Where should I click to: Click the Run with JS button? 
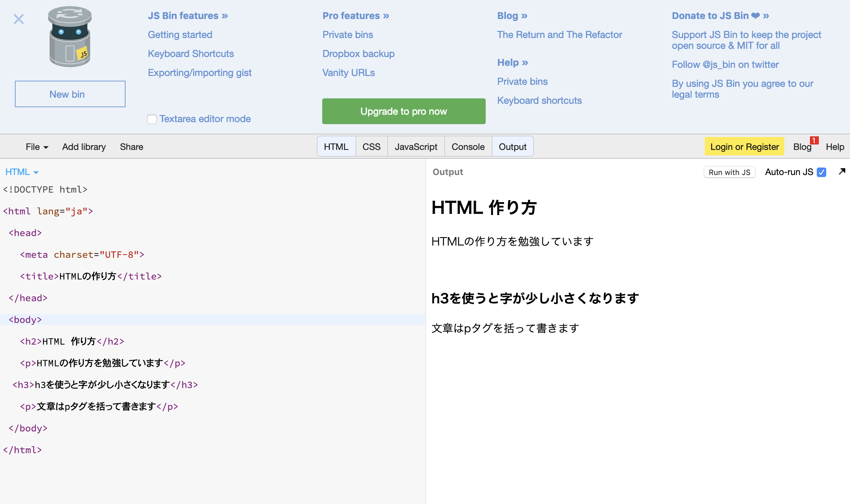point(730,173)
